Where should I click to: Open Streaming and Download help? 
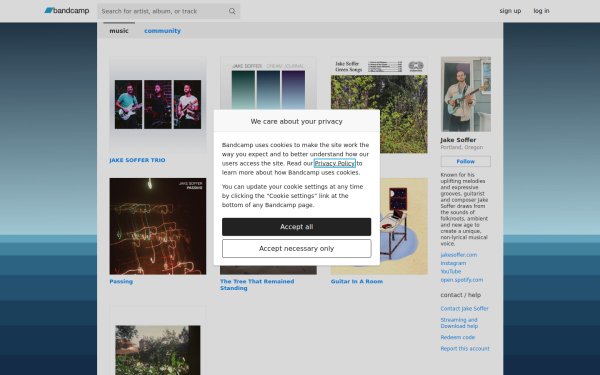459,323
